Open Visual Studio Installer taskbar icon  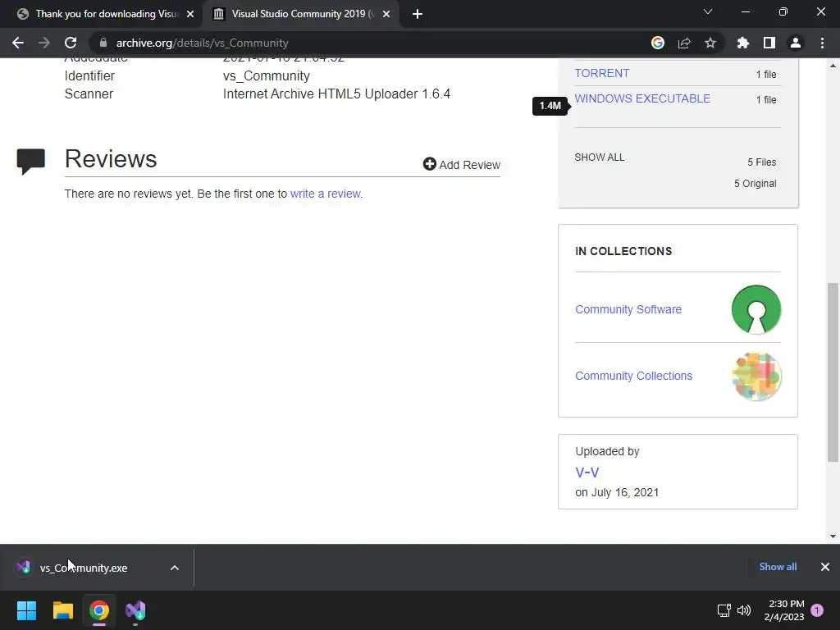pyautogui.click(x=135, y=610)
